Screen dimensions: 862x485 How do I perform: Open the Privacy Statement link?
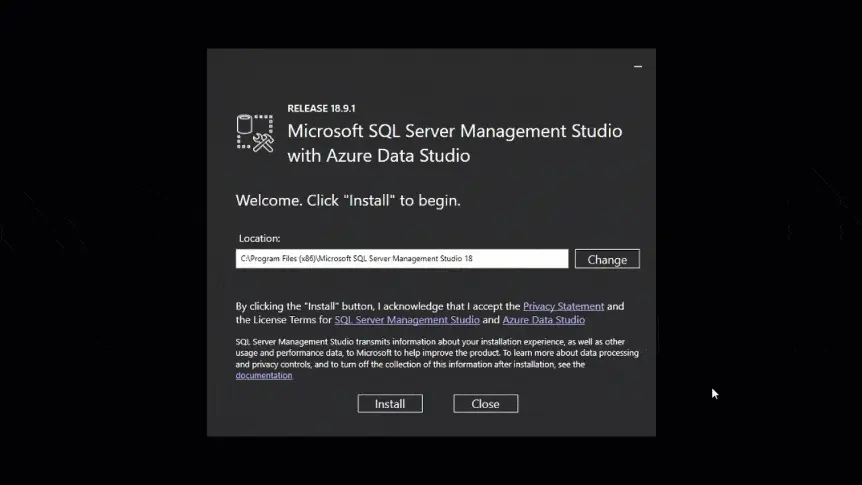[563, 306]
